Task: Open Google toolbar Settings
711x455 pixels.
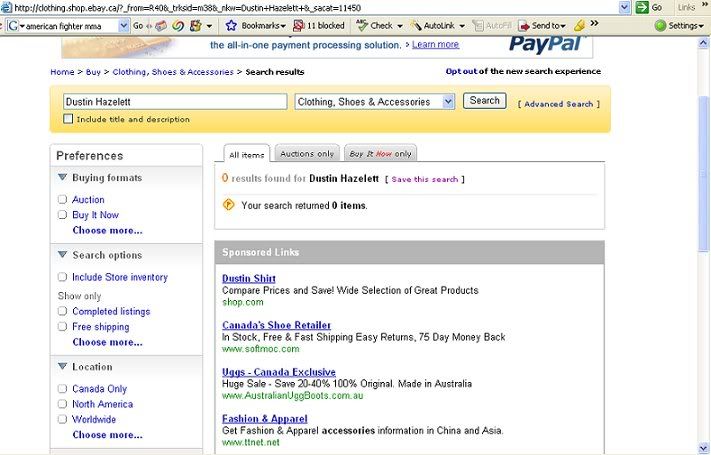Action: (x=679, y=26)
